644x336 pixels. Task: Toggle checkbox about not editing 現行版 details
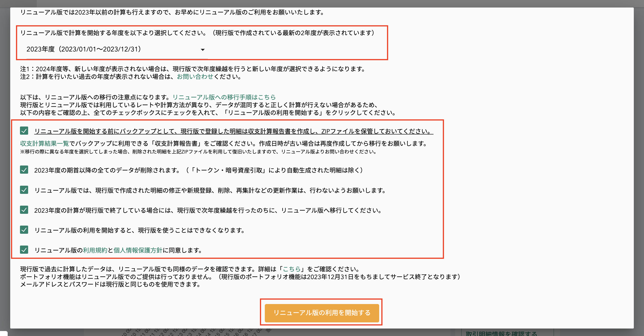point(24,190)
